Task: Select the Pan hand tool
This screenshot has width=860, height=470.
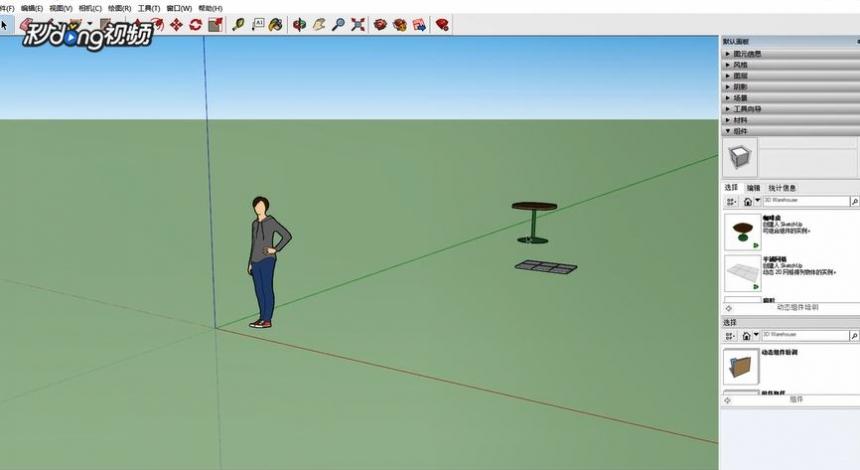Action: point(319,25)
